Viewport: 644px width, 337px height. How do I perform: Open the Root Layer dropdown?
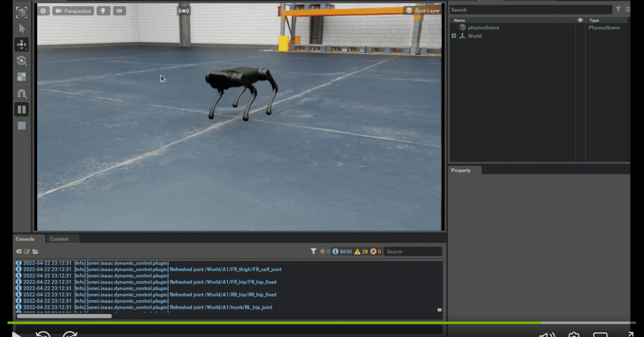(423, 10)
